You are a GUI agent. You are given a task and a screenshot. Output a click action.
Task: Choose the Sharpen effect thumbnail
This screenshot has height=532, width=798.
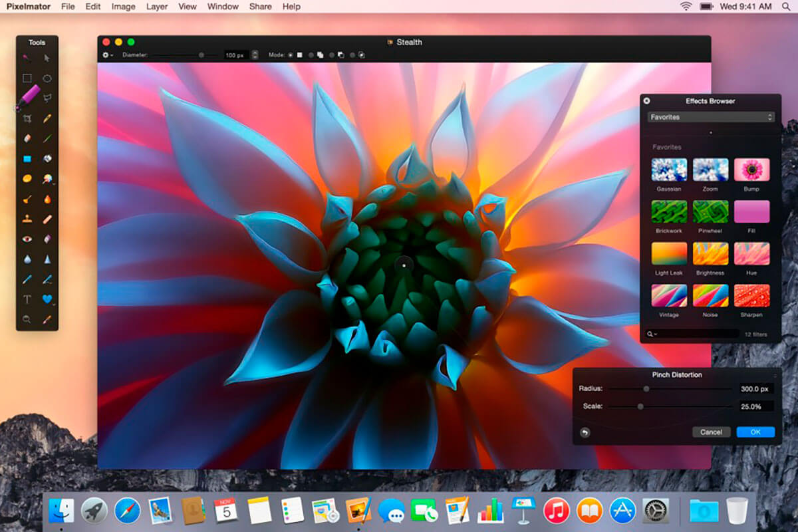point(751,295)
